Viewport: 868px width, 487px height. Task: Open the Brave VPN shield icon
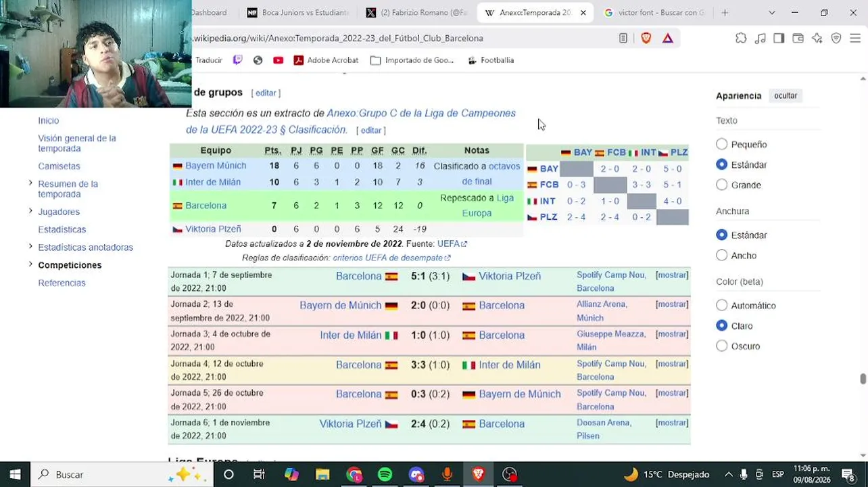(x=836, y=39)
